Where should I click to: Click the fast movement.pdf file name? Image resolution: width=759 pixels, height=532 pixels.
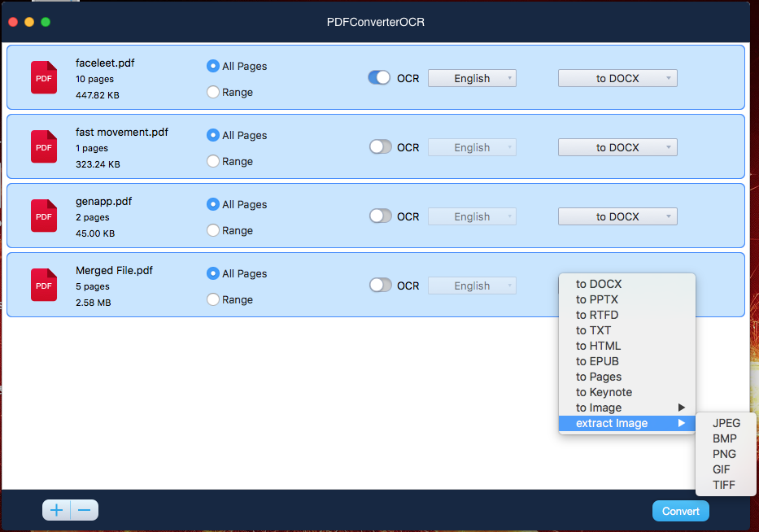pos(122,132)
